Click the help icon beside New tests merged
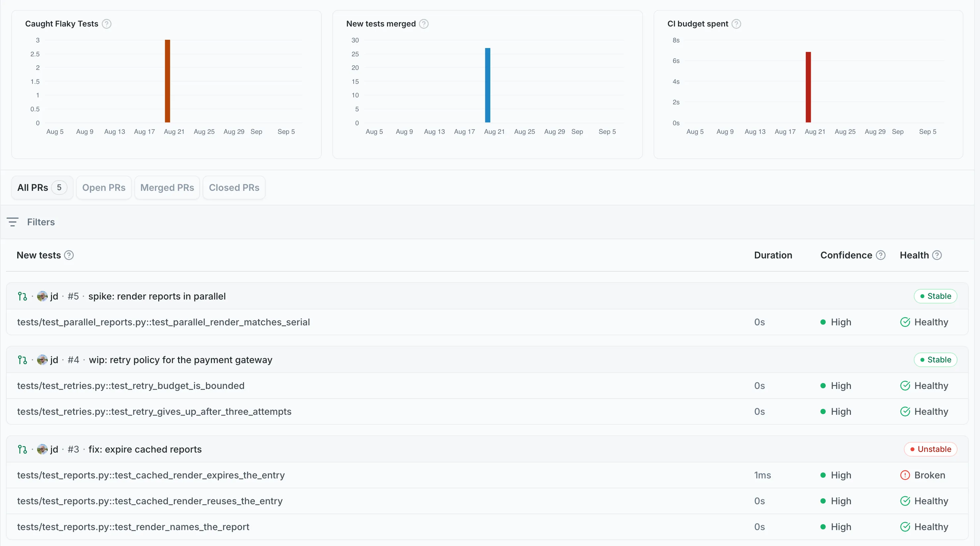This screenshot has height=546, width=980. [x=424, y=24]
